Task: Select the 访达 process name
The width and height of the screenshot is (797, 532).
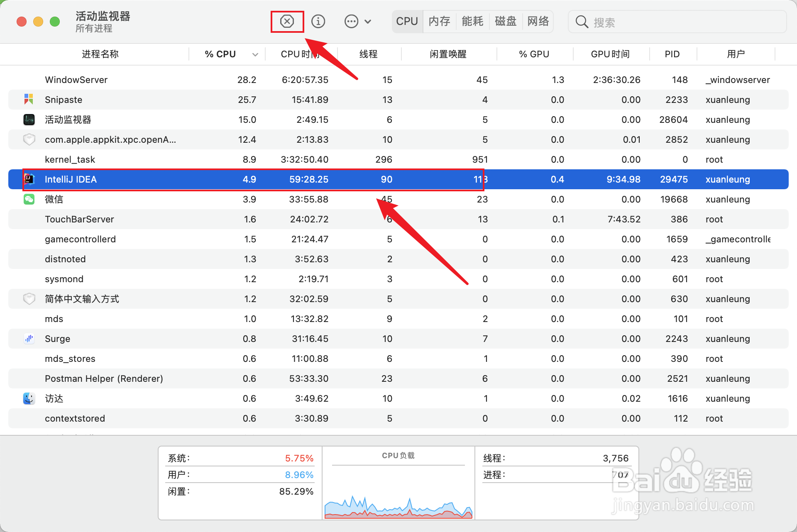Action: tap(54, 398)
